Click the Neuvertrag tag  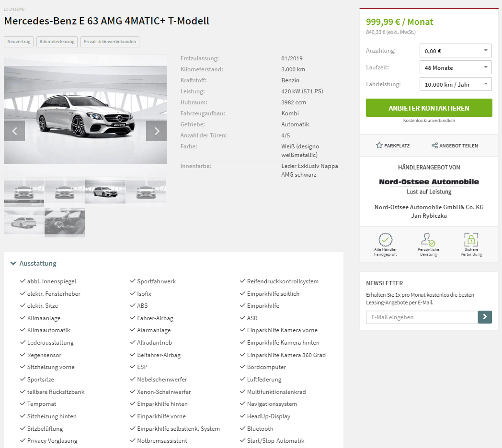pyautogui.click(x=19, y=42)
